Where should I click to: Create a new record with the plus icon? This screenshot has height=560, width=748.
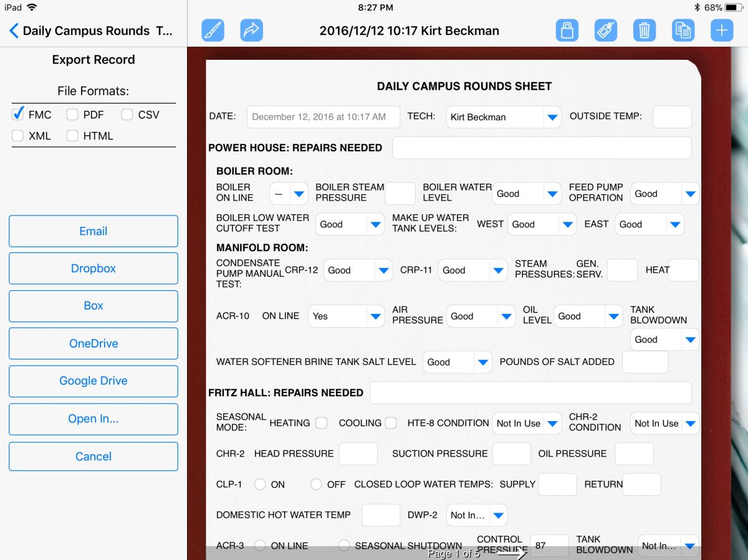click(x=721, y=29)
